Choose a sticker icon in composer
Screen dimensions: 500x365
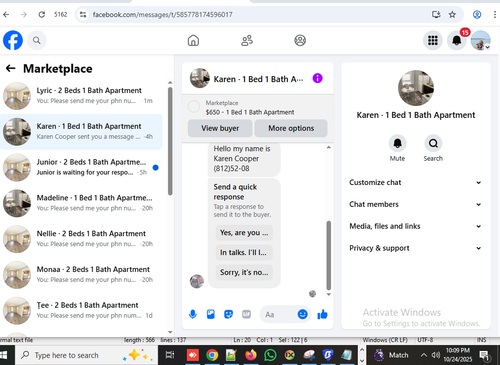click(x=228, y=314)
